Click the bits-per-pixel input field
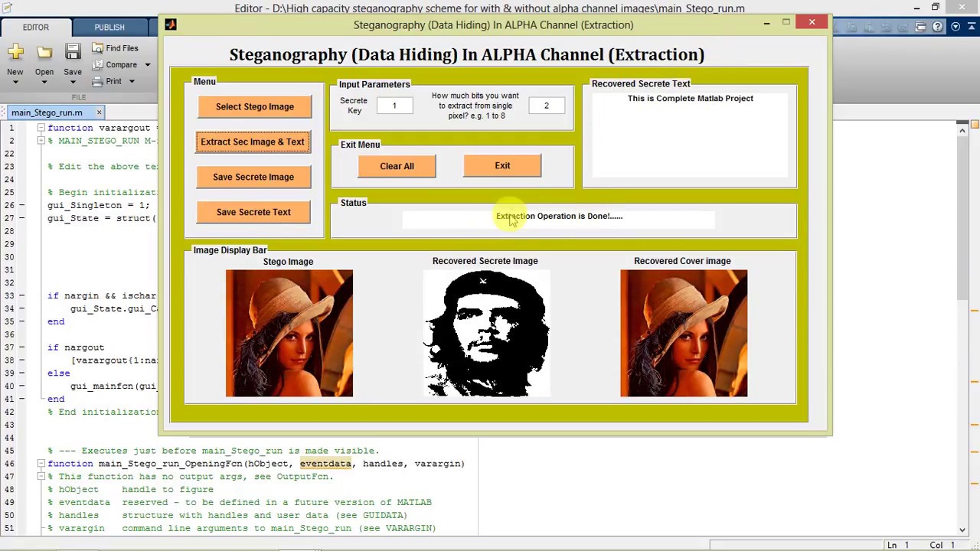This screenshot has width=980, height=551. 547,106
